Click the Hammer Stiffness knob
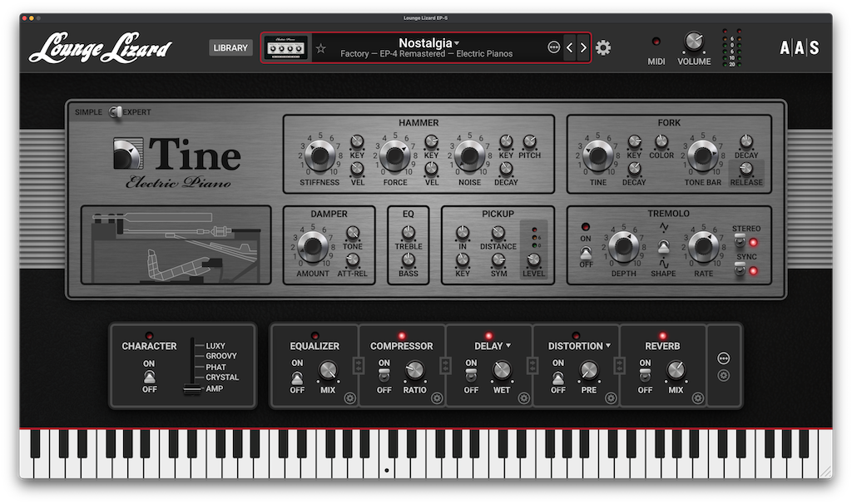This screenshot has height=504, width=852. tap(319, 156)
